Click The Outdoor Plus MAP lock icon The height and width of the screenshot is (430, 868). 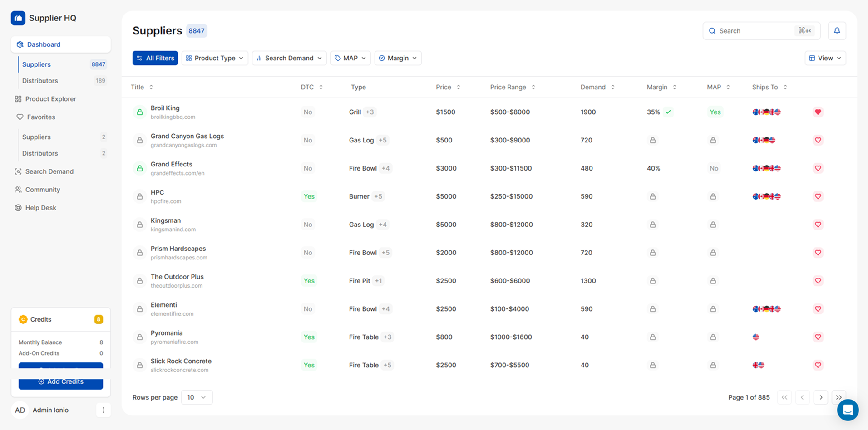(x=713, y=281)
